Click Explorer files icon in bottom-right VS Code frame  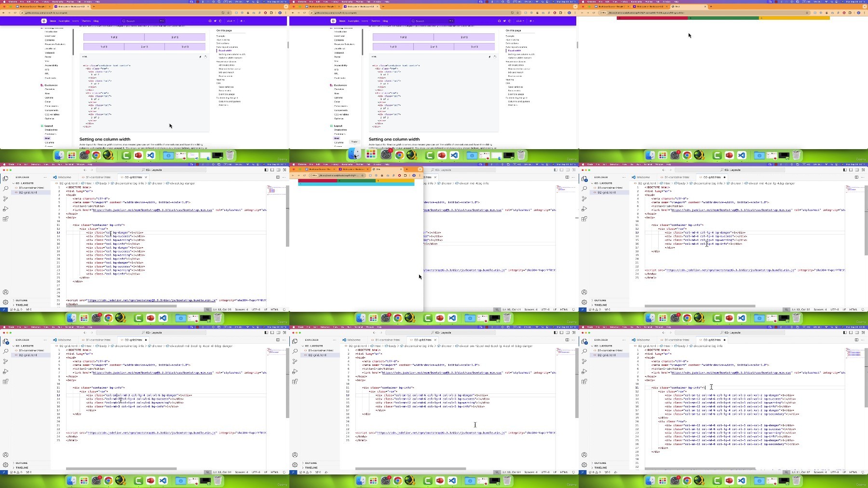584,341
